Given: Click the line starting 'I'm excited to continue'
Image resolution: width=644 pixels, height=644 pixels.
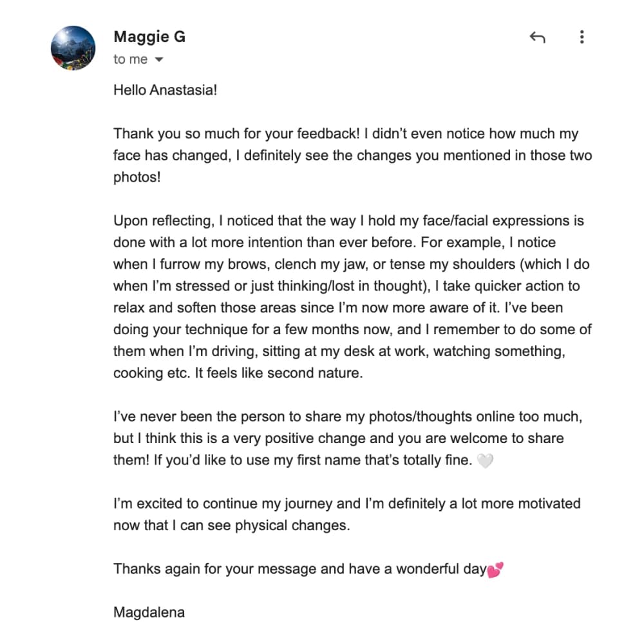Looking at the screenshot, I should click(x=346, y=504).
